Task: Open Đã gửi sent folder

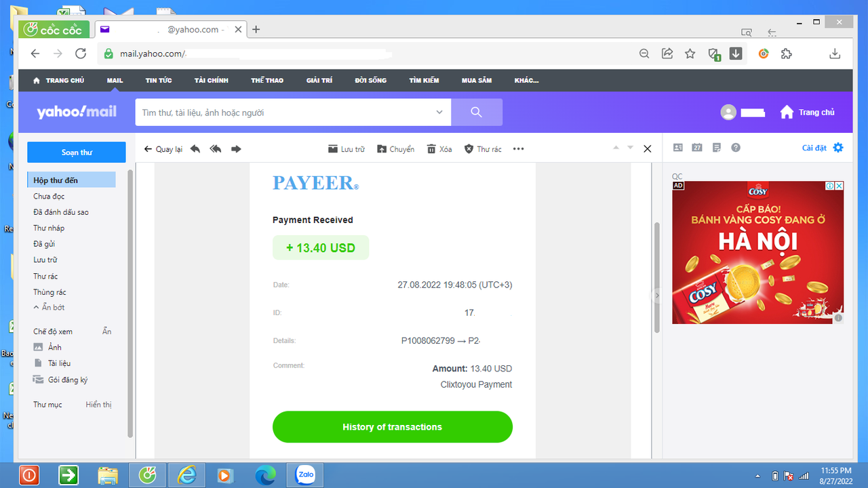Action: click(x=44, y=244)
